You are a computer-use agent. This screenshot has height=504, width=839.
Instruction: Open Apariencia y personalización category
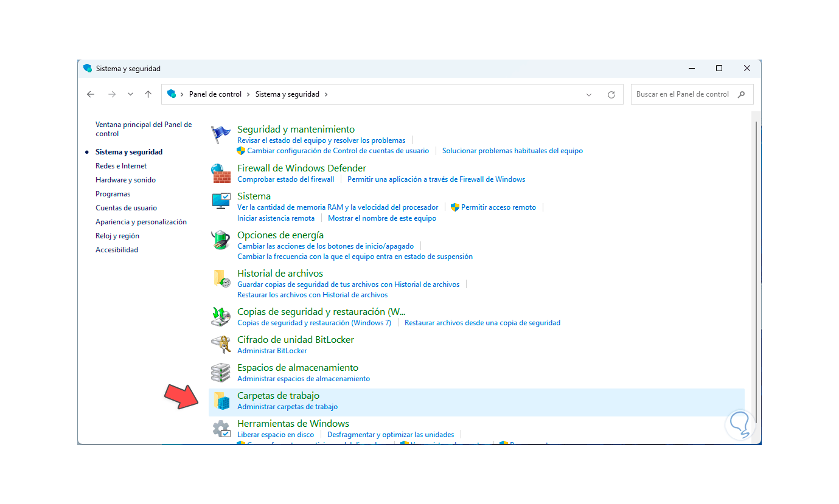(x=141, y=222)
